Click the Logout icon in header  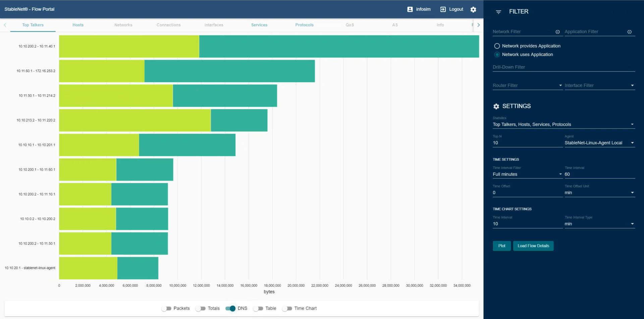[443, 9]
